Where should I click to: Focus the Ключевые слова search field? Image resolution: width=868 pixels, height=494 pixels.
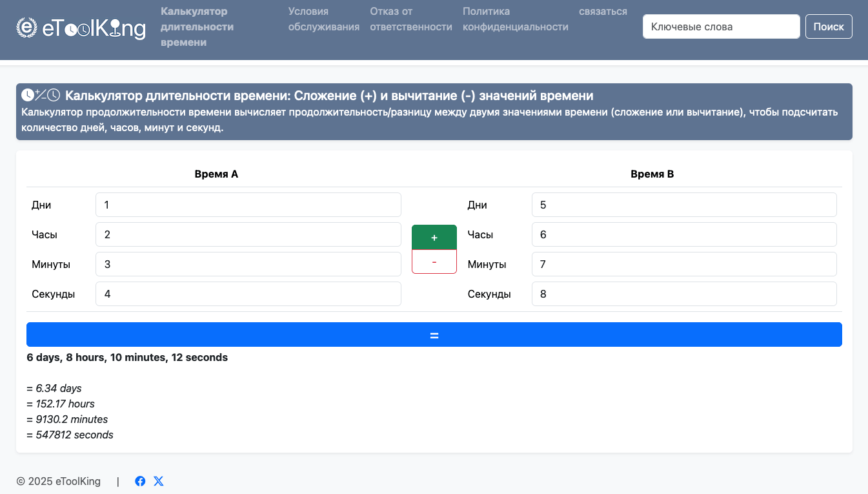click(721, 27)
